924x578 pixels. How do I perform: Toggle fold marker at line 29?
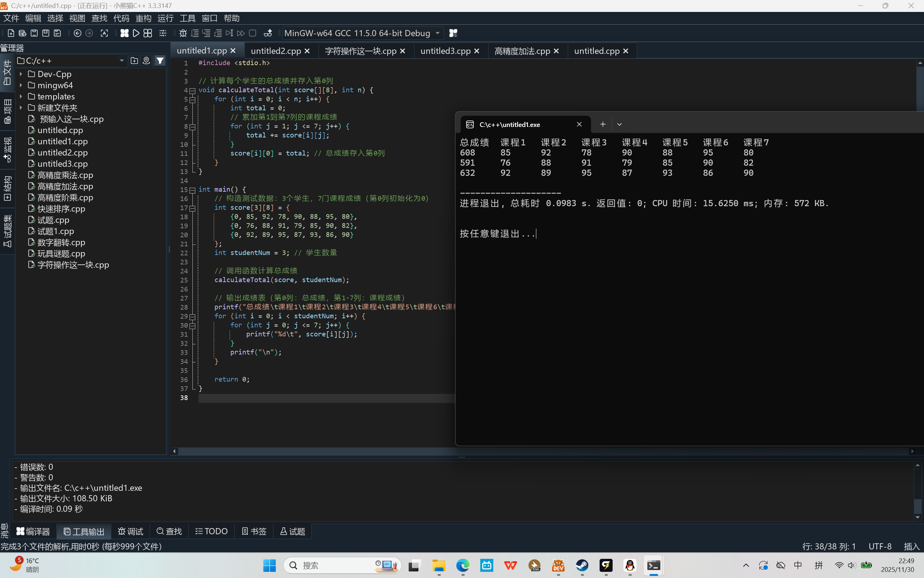pyautogui.click(x=193, y=316)
